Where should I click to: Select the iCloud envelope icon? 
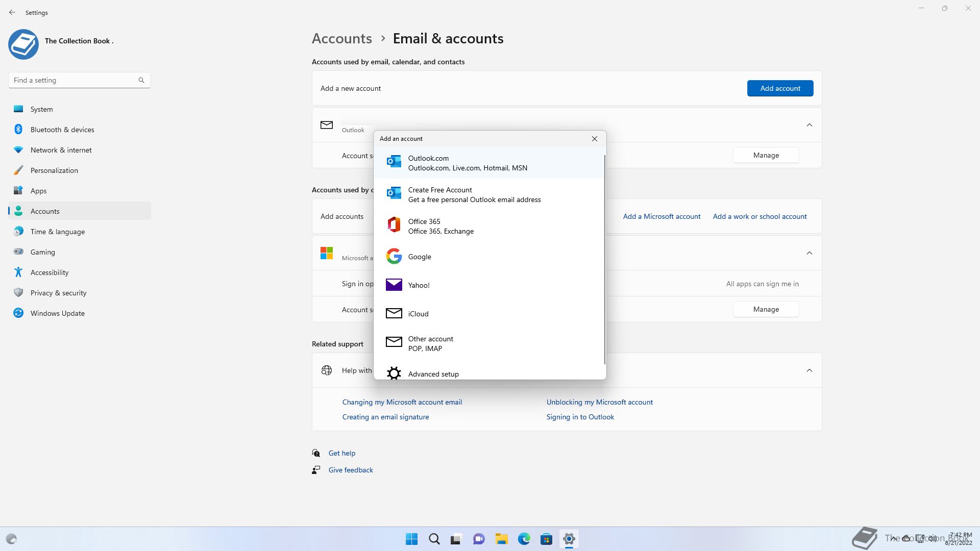tap(394, 313)
